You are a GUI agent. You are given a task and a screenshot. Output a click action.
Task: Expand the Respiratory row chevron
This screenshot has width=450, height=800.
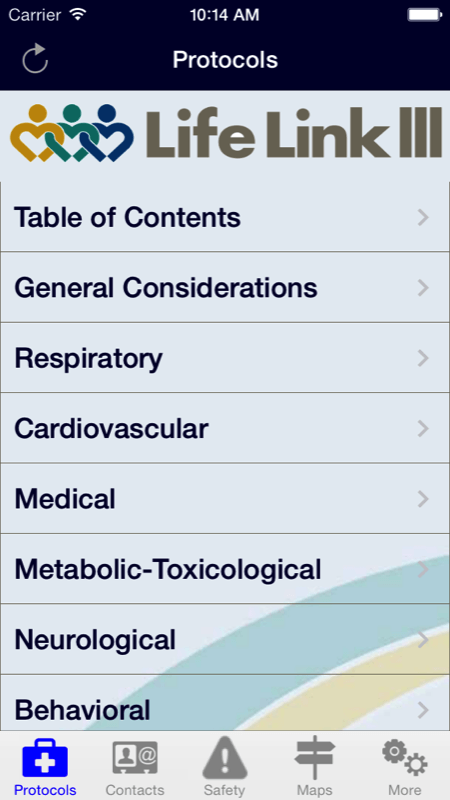tap(423, 358)
